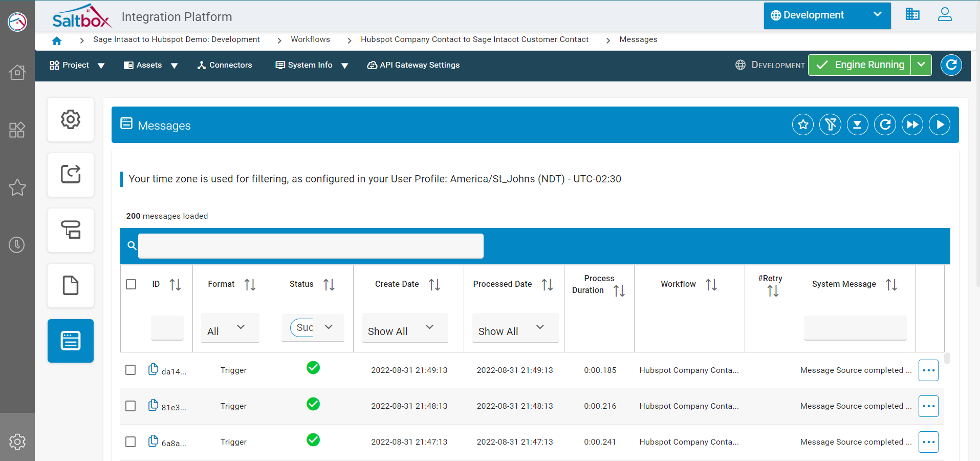980x461 pixels.
Task: Click the download icon in Messages header
Action: click(857, 124)
